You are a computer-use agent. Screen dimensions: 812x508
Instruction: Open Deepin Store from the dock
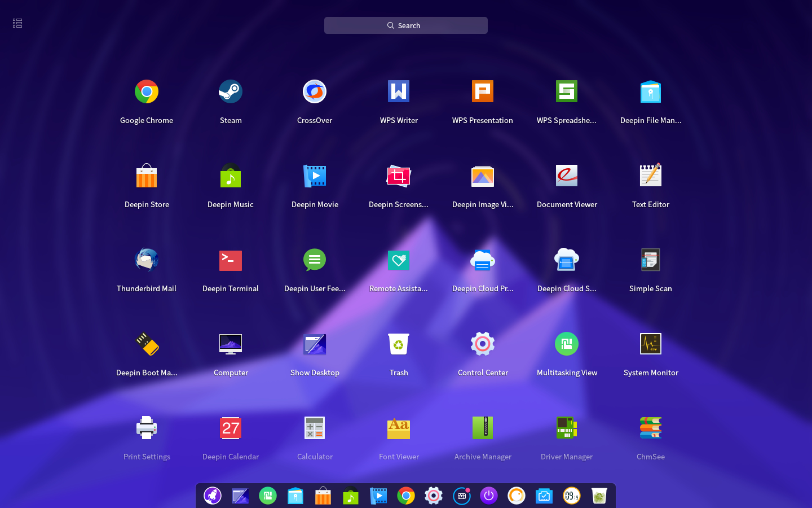pyautogui.click(x=323, y=496)
